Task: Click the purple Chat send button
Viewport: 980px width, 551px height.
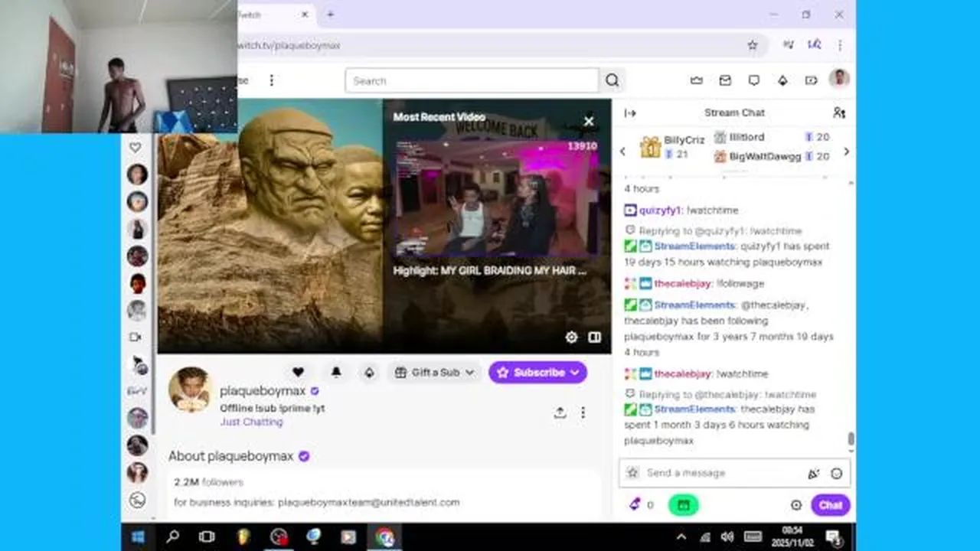Action: click(x=831, y=505)
